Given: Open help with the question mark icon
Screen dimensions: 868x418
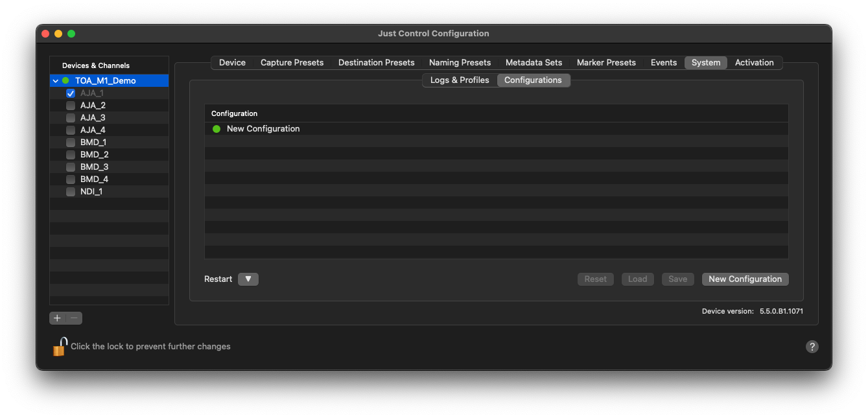Looking at the screenshot, I should [812, 347].
